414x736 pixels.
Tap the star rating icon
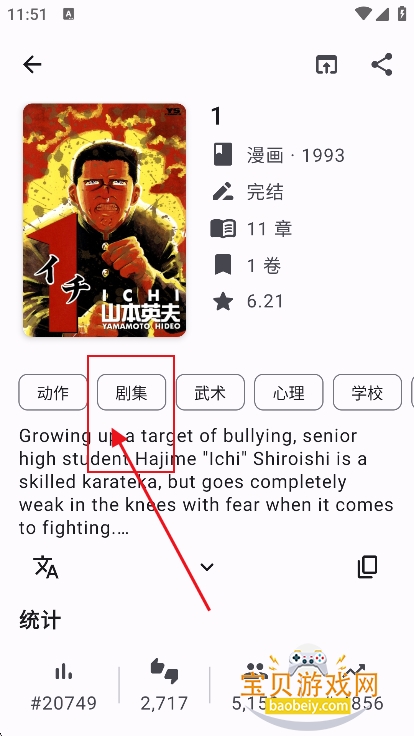[223, 301]
